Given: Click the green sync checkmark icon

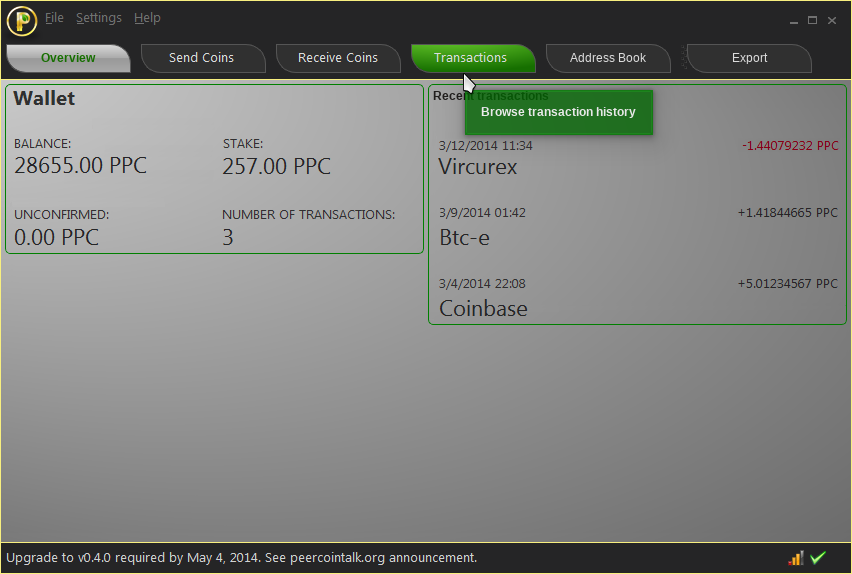Looking at the screenshot, I should 818,558.
